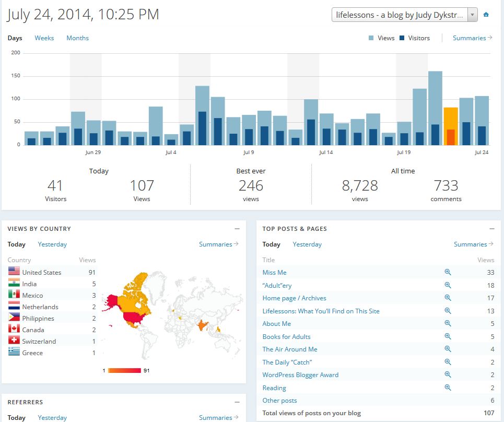Collapse the Referrers panel
Screen dimensions: 504x422
(237, 402)
